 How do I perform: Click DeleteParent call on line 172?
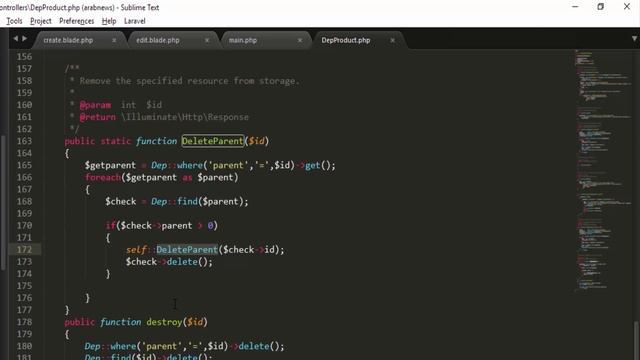coord(187,249)
